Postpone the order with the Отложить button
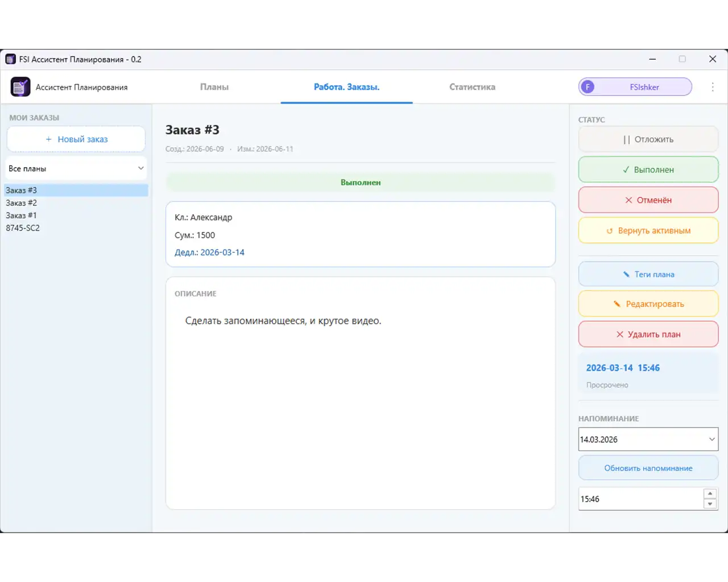Screen dimensions: 728x582 tap(648, 139)
